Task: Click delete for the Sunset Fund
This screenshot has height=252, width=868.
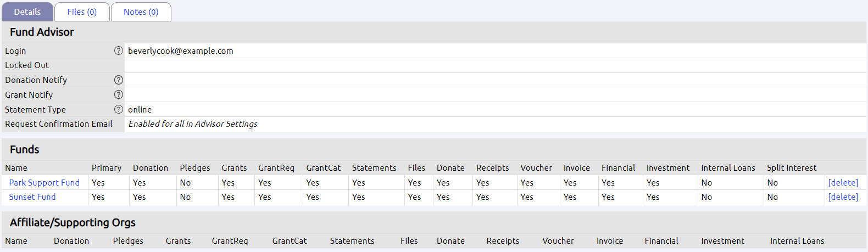Action: coord(843,197)
